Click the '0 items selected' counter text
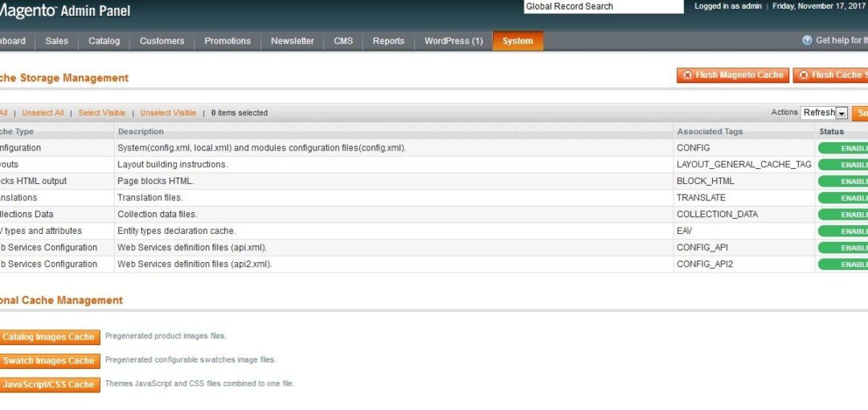This screenshot has width=868, height=410. 240,113
